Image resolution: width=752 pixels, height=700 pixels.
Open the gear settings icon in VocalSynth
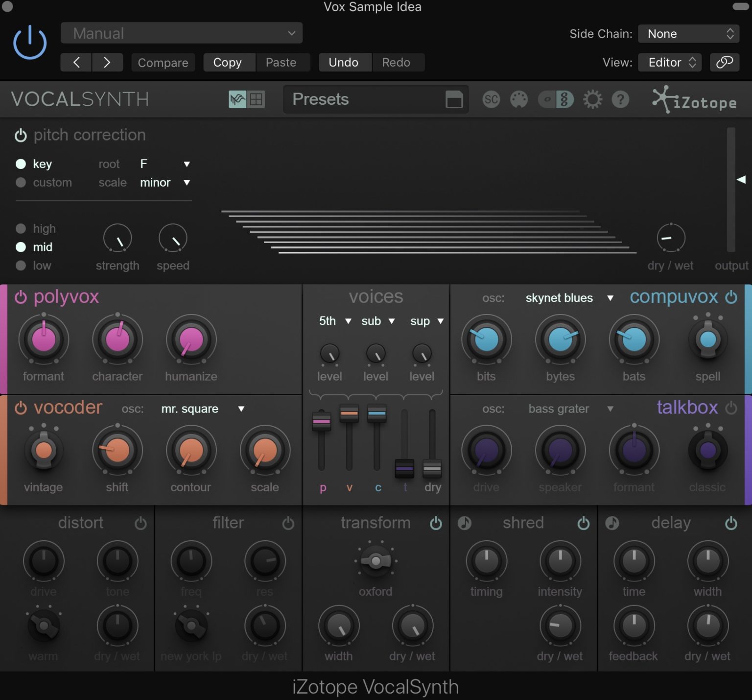pos(592,99)
